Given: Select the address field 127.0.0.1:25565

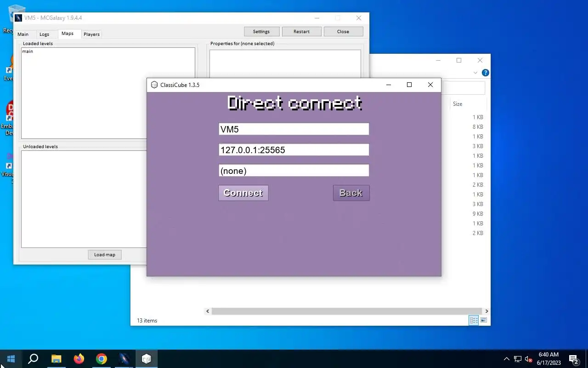Looking at the screenshot, I should coord(294,149).
